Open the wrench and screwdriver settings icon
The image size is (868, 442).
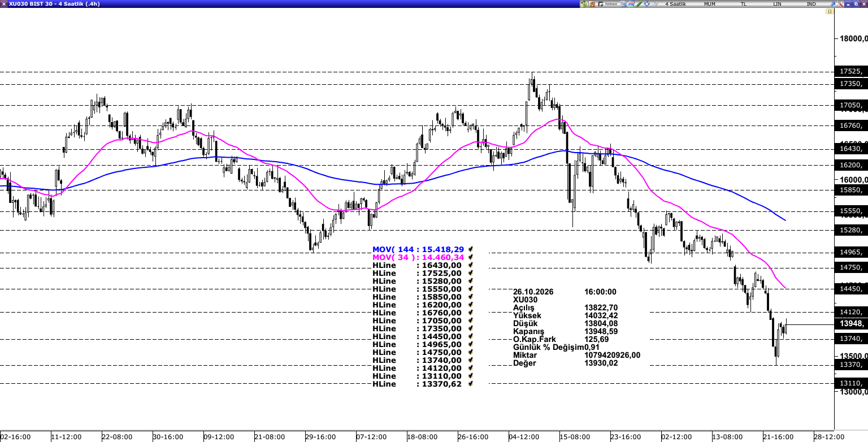pyautogui.click(x=840, y=4)
